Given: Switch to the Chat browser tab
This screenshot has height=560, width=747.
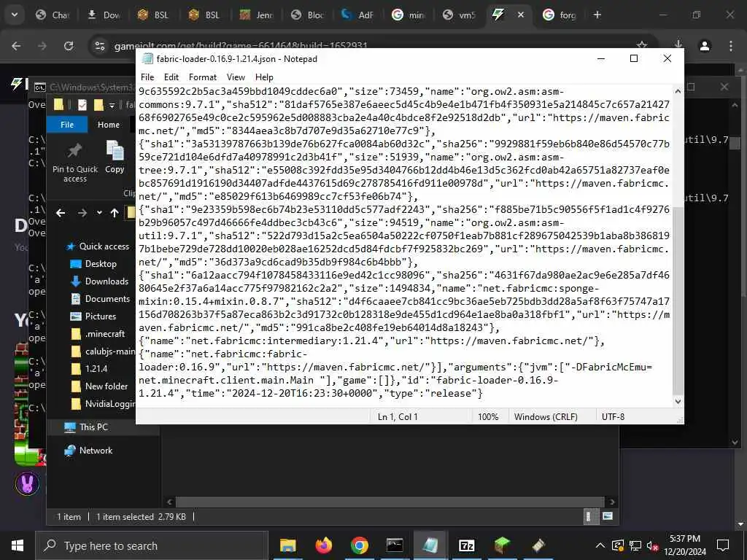Looking at the screenshot, I should tap(53, 15).
